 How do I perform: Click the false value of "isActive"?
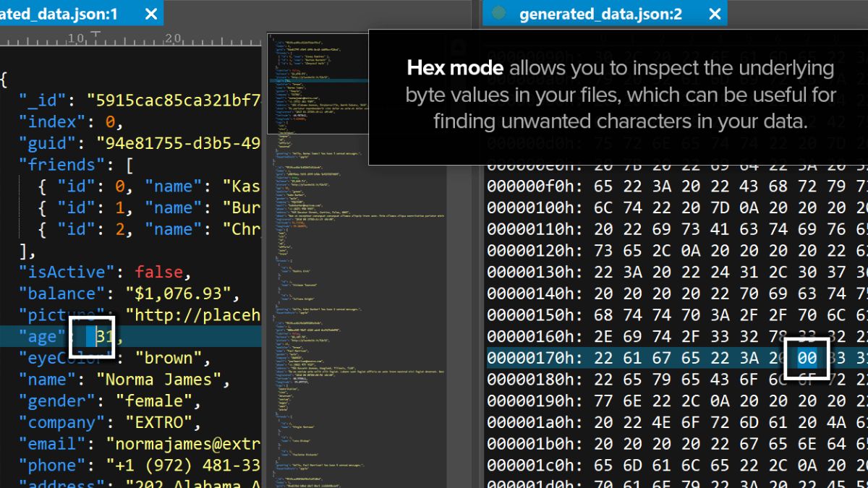pyautogui.click(x=159, y=273)
